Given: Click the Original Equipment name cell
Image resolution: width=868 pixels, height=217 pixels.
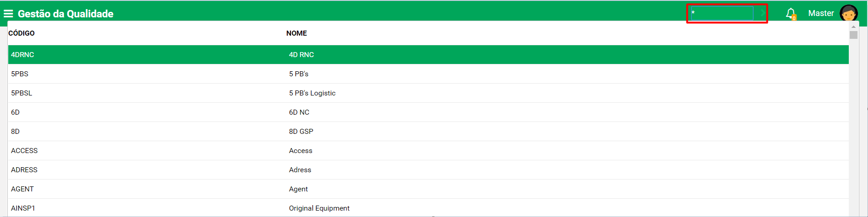Looking at the screenshot, I should click(319, 208).
